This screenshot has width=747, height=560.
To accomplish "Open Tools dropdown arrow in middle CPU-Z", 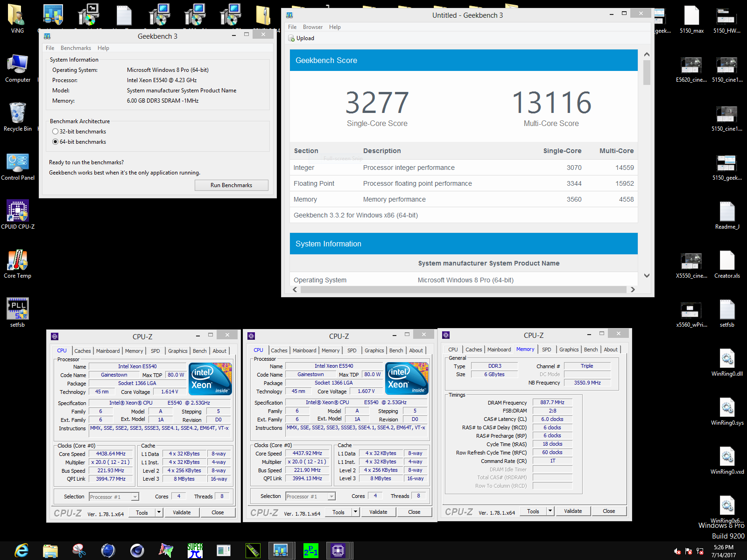I will (x=355, y=512).
